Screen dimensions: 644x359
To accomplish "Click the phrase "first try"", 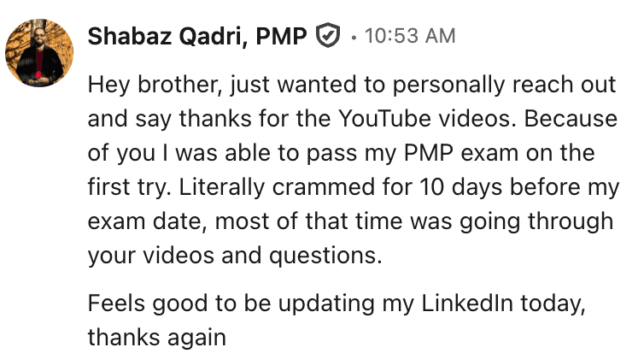I will point(129,188).
